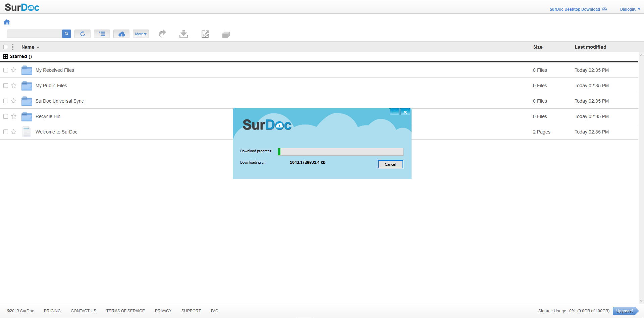
Task: Open the column options dots menu
Action: click(x=13, y=47)
